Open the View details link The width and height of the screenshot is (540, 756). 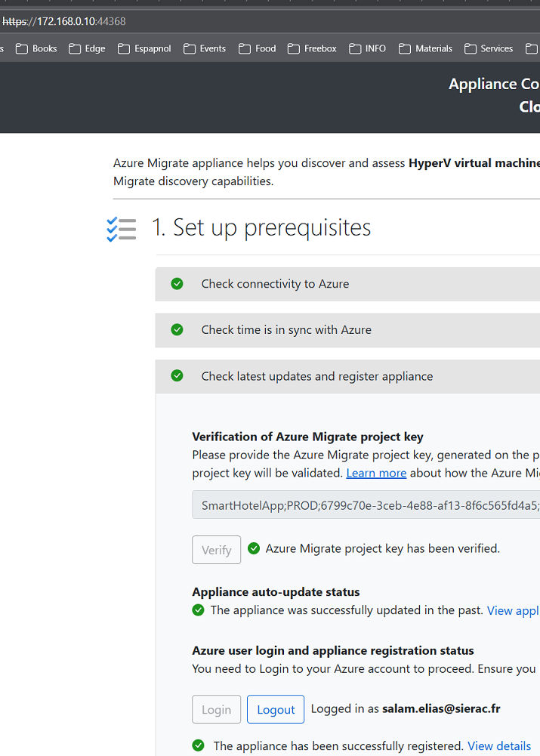499,746
